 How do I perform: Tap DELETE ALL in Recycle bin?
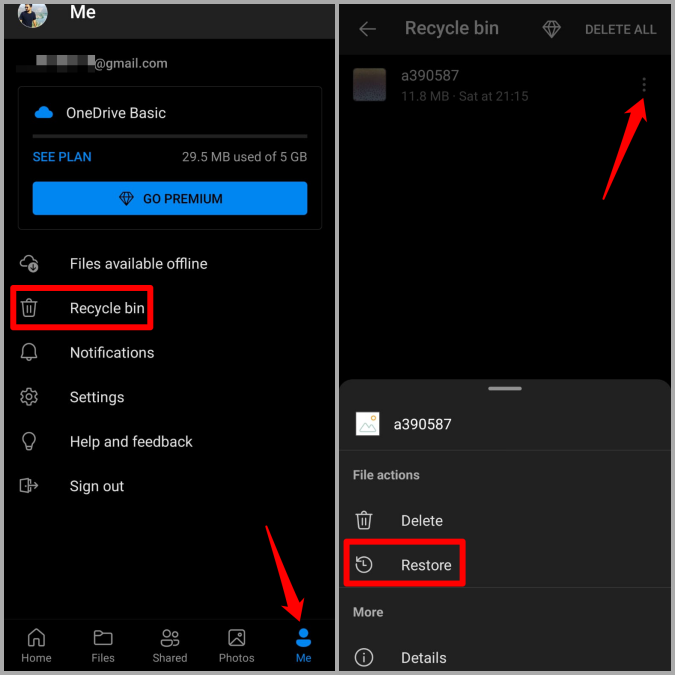click(620, 29)
